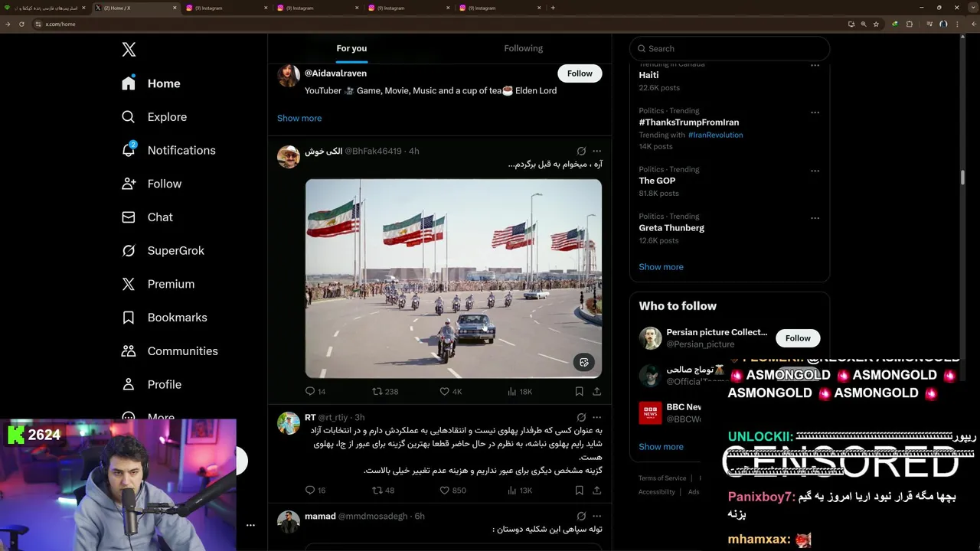This screenshot has width=980, height=551.
Task: Open more options for The GOP trend
Action: pos(815,171)
